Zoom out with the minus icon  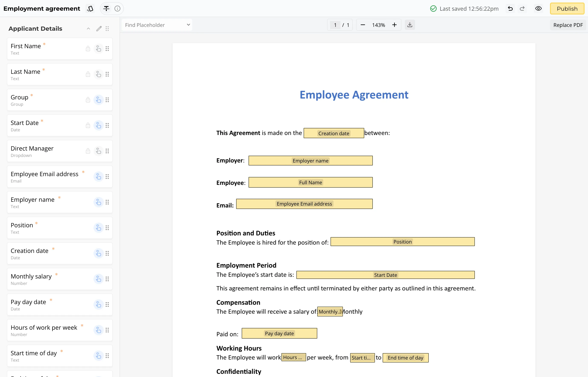363,25
